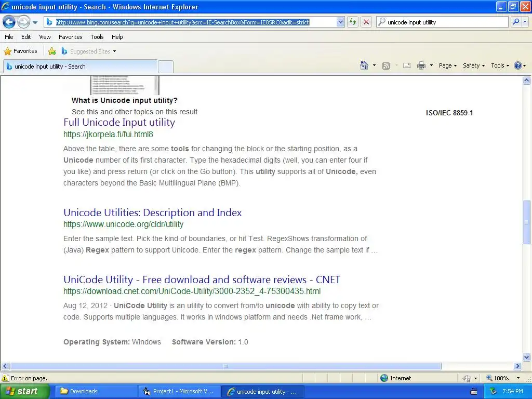
Task: Open 'Unicode Utilities: Description and Index' link
Action: 152,212
